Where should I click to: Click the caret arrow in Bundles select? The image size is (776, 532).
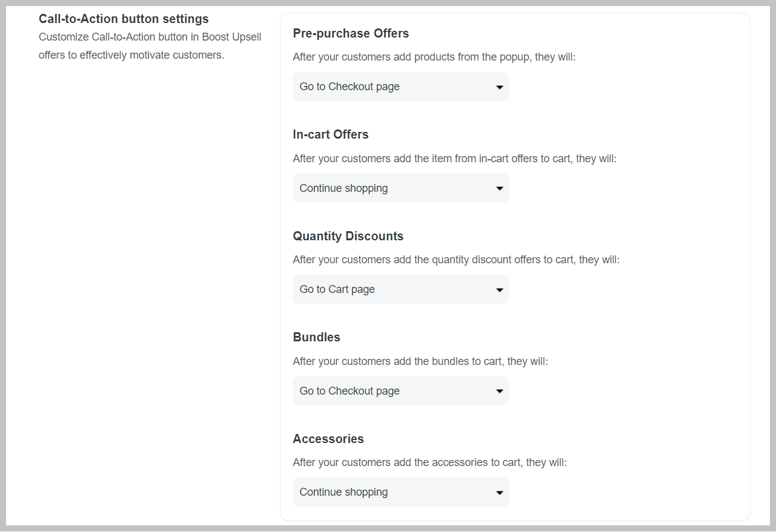499,392
